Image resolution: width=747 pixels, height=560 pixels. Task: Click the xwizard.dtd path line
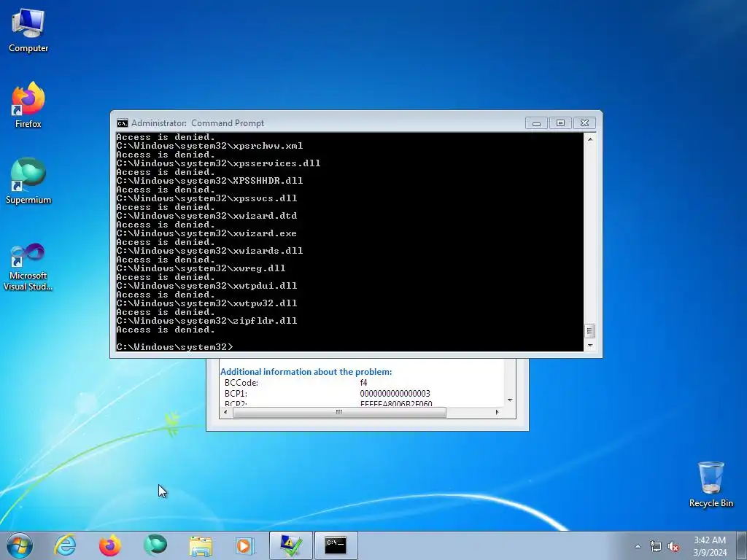point(206,216)
